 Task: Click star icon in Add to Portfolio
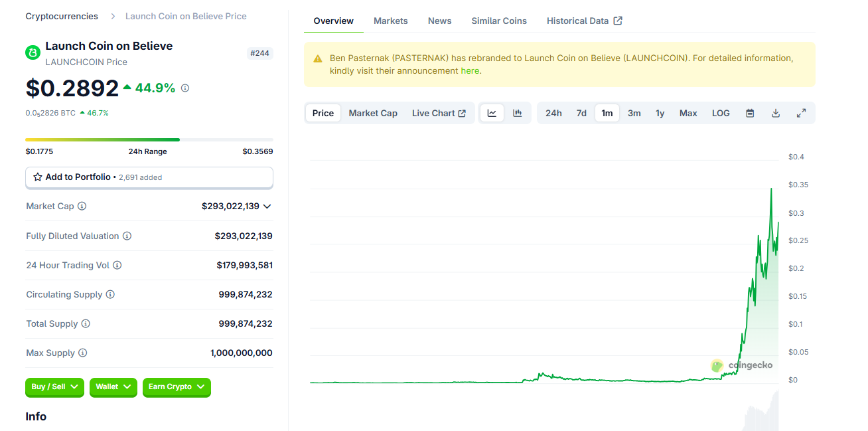[x=38, y=177]
